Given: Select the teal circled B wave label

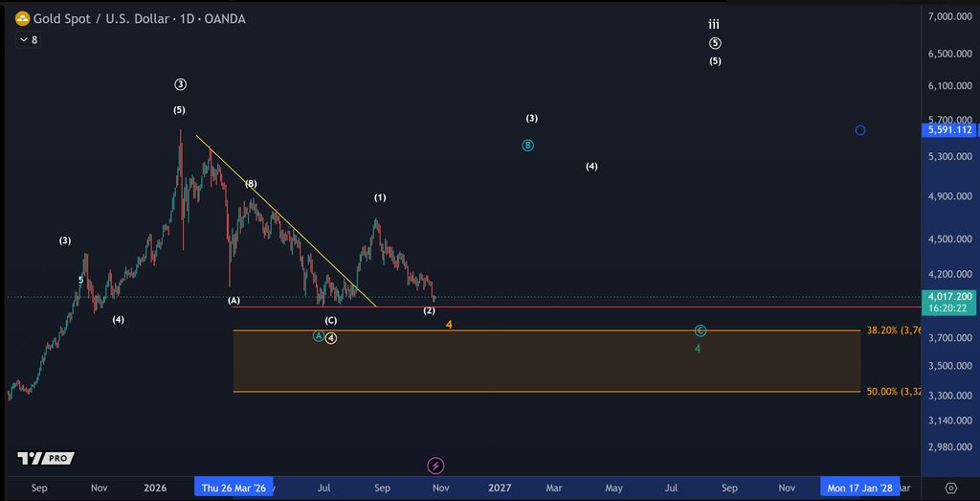Looking at the screenshot, I should (527, 145).
